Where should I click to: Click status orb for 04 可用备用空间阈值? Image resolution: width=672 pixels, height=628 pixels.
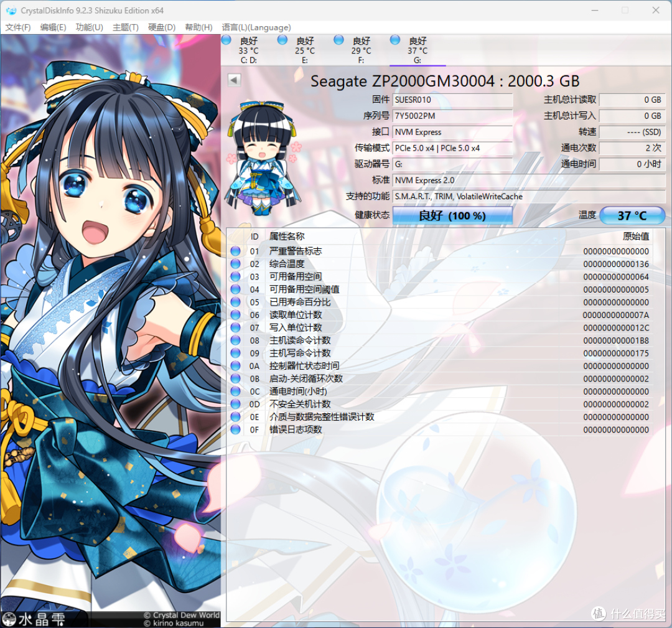(x=235, y=289)
